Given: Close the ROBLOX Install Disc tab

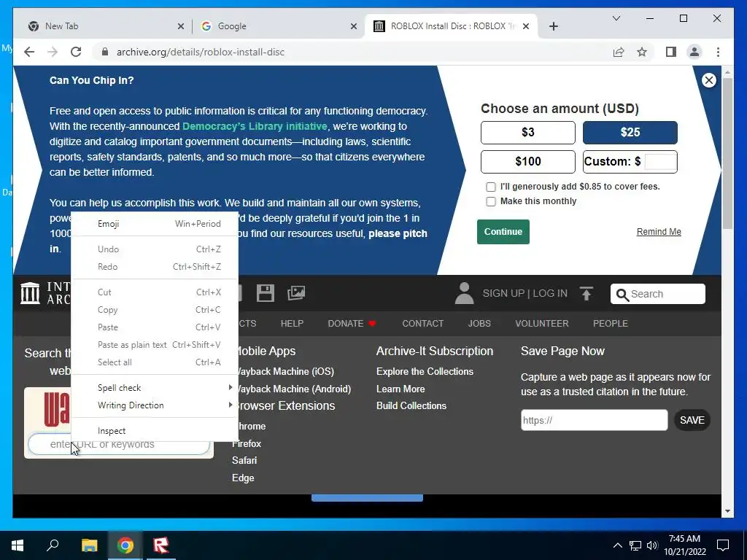Looking at the screenshot, I should (x=526, y=26).
